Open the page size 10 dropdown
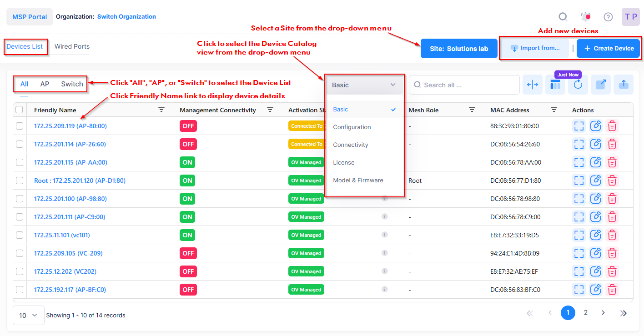Screen dimensions: 644x336 point(28,315)
